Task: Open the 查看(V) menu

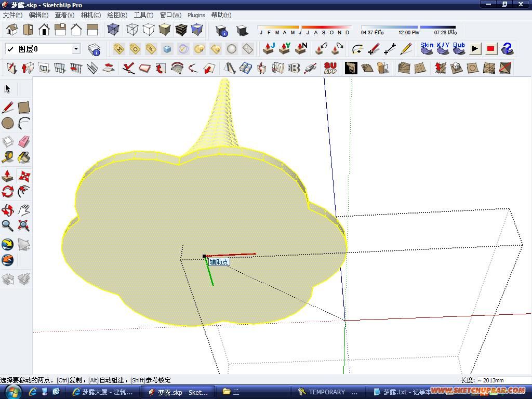Action: coord(64,15)
